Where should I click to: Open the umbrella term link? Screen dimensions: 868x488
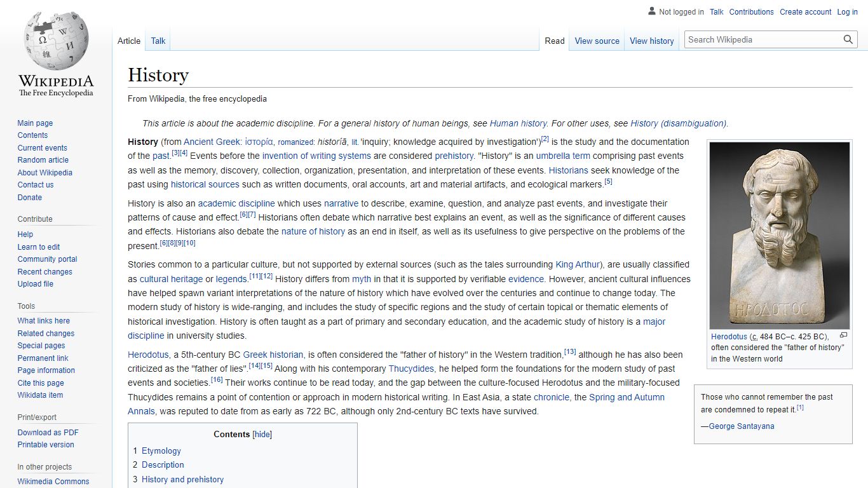(x=563, y=156)
